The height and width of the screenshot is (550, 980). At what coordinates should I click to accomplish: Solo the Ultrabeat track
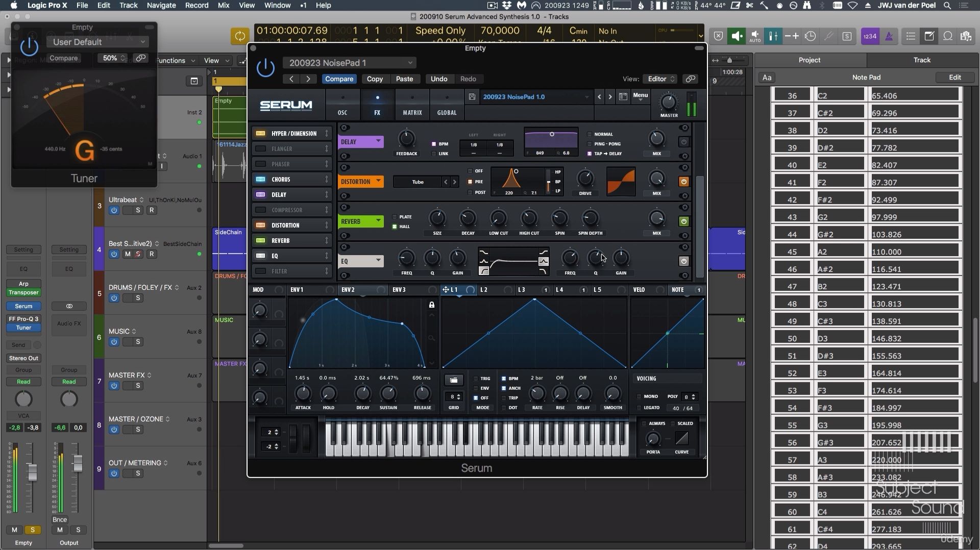pos(138,210)
